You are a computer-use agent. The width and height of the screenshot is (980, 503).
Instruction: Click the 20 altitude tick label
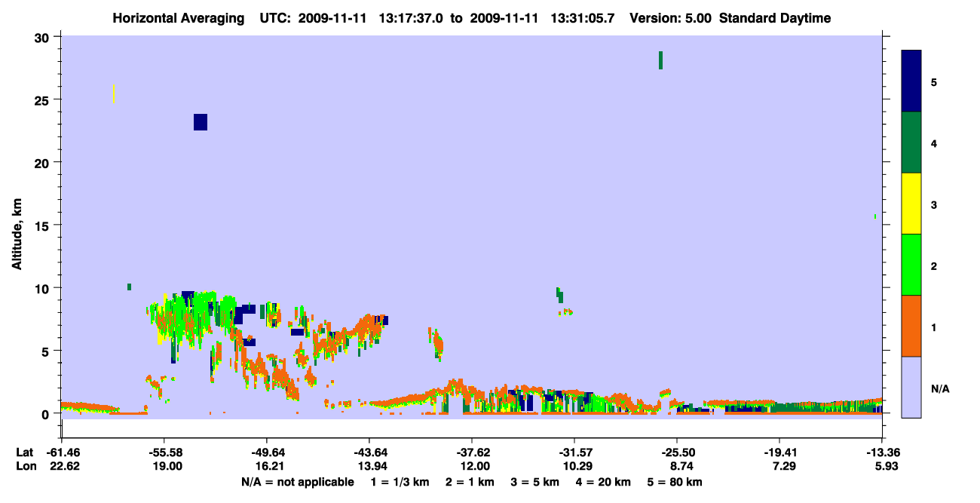click(44, 163)
